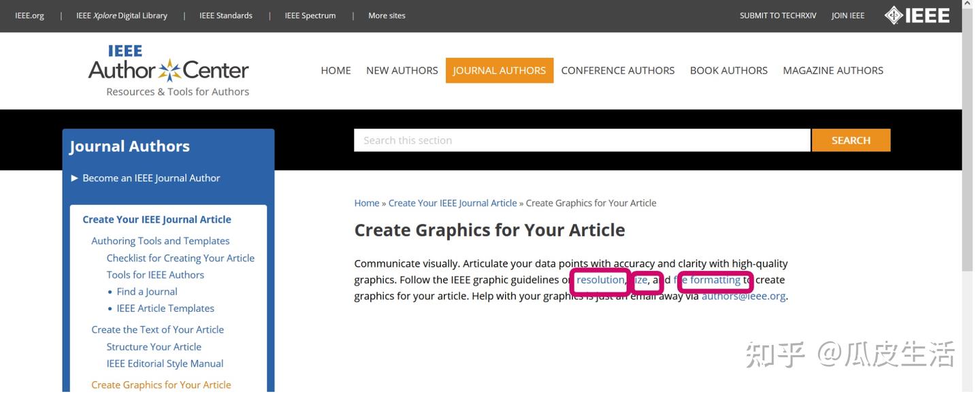Click the IEEE Xplore Digital Library link
Viewport: 980px width, 394px height.
click(122, 16)
